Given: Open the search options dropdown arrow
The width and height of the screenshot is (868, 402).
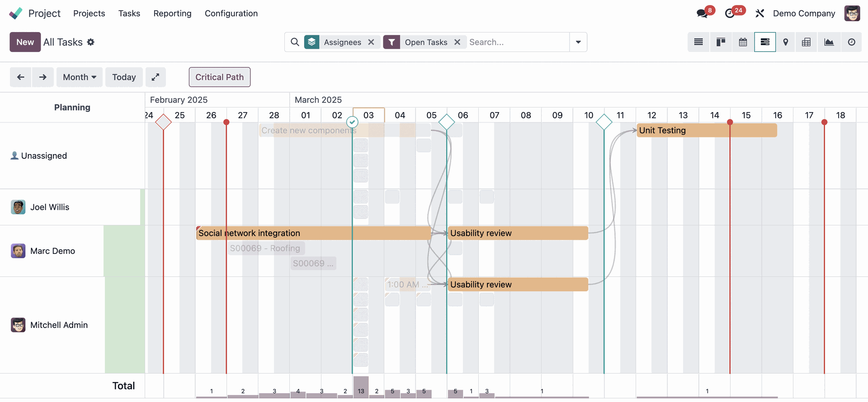Looking at the screenshot, I should [578, 42].
